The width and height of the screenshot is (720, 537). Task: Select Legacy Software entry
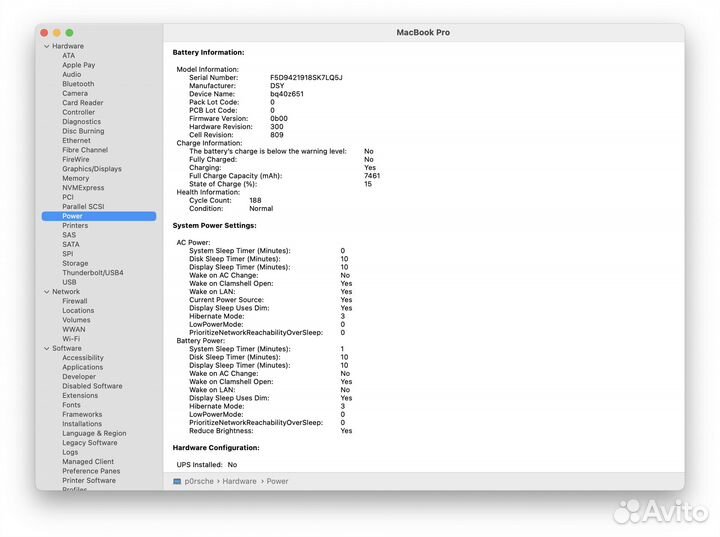pyautogui.click(x=90, y=442)
